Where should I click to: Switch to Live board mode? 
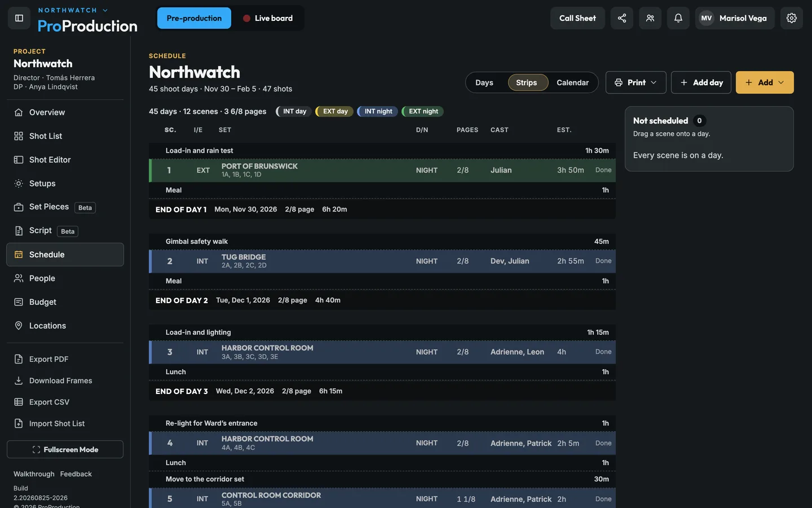click(268, 18)
